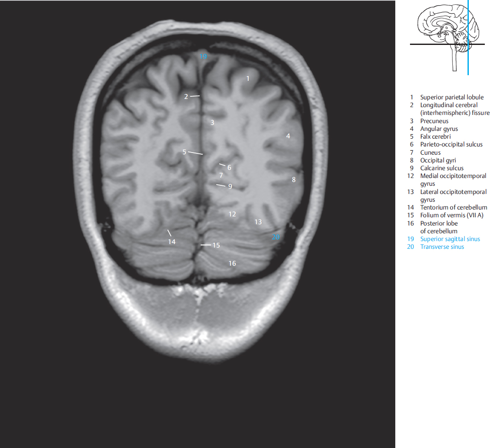Click blue marker 19 atop the brain
The image size is (490, 448).
click(x=203, y=56)
